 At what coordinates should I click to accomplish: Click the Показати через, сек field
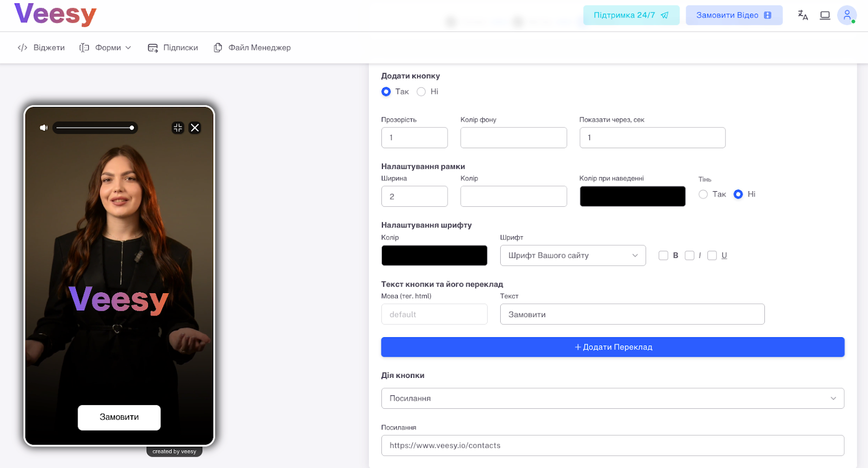click(653, 138)
